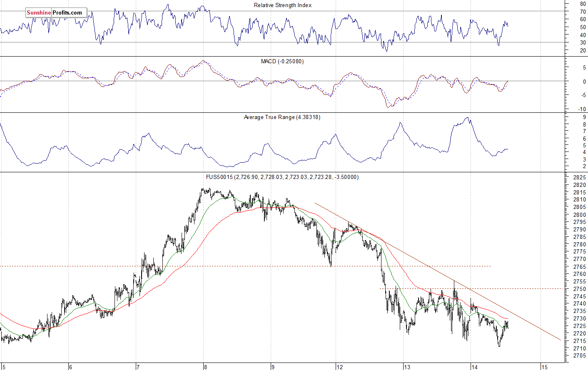The width and height of the screenshot is (588, 370).
Task: Click the 2800 price axis label
Action: click(580, 215)
